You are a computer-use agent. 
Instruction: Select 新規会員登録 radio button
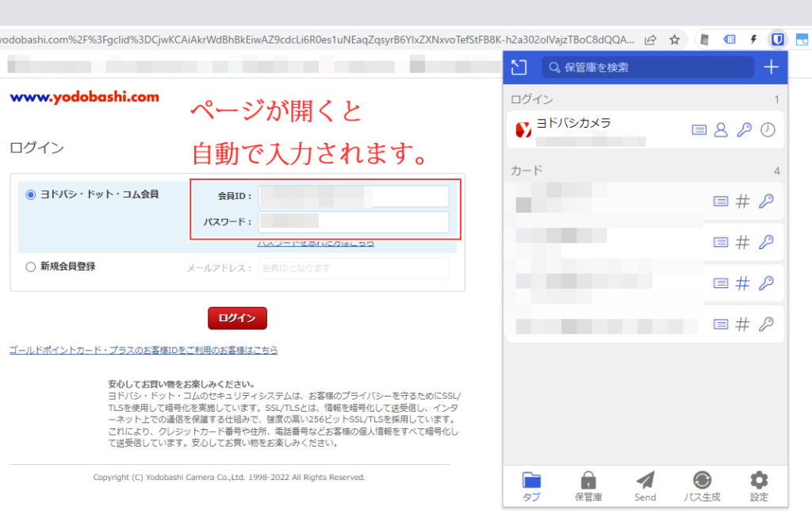click(31, 267)
